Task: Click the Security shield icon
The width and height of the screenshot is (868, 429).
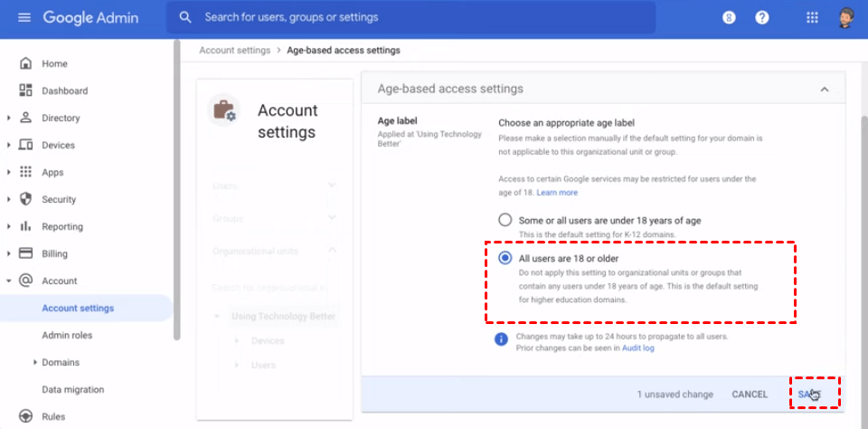Action: 25,199
